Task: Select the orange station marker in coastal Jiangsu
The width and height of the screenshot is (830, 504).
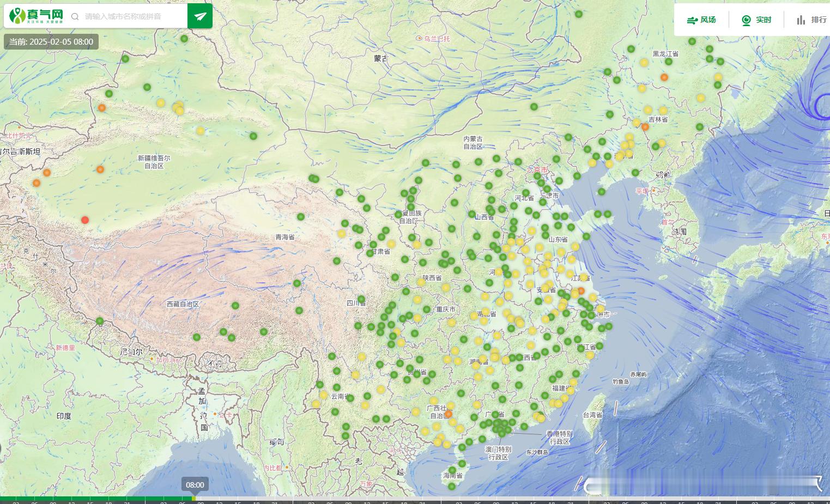Action: 581,291
